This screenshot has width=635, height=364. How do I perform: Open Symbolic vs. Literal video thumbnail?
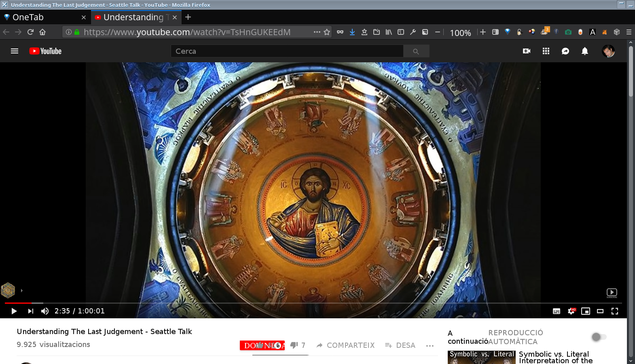[481, 357]
